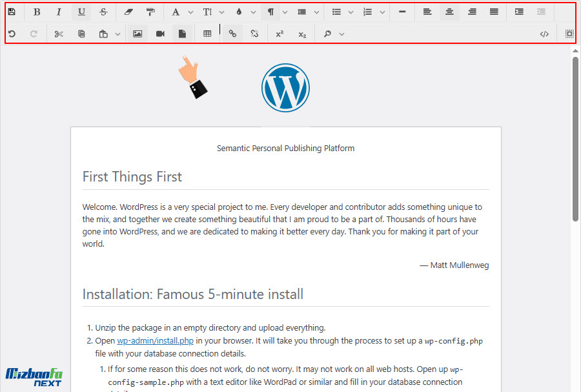
Task: Toggle strikethrough formatting
Action: 103,12
